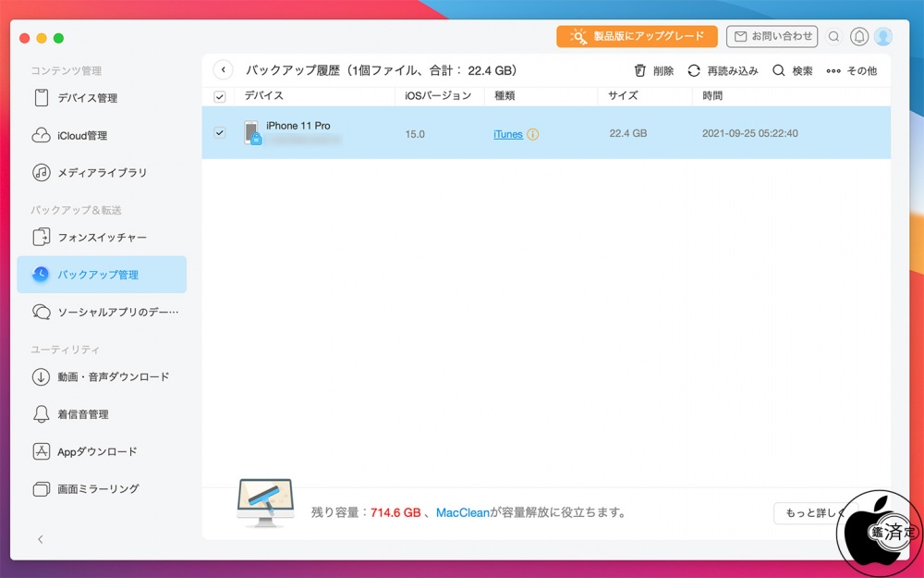Click もっと詳しく button

(816, 513)
